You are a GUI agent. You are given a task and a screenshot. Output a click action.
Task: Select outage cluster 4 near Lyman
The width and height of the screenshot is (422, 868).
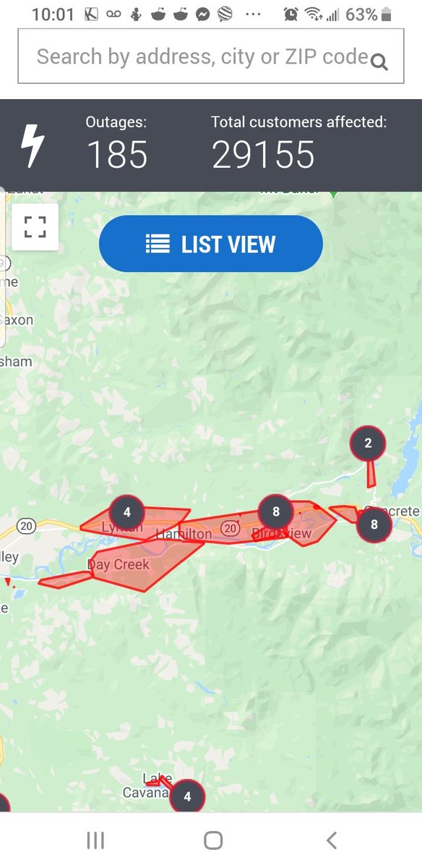127,513
